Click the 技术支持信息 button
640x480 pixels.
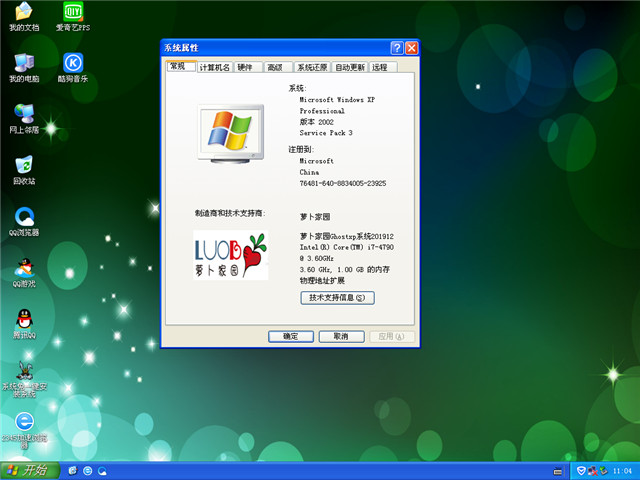click(337, 298)
